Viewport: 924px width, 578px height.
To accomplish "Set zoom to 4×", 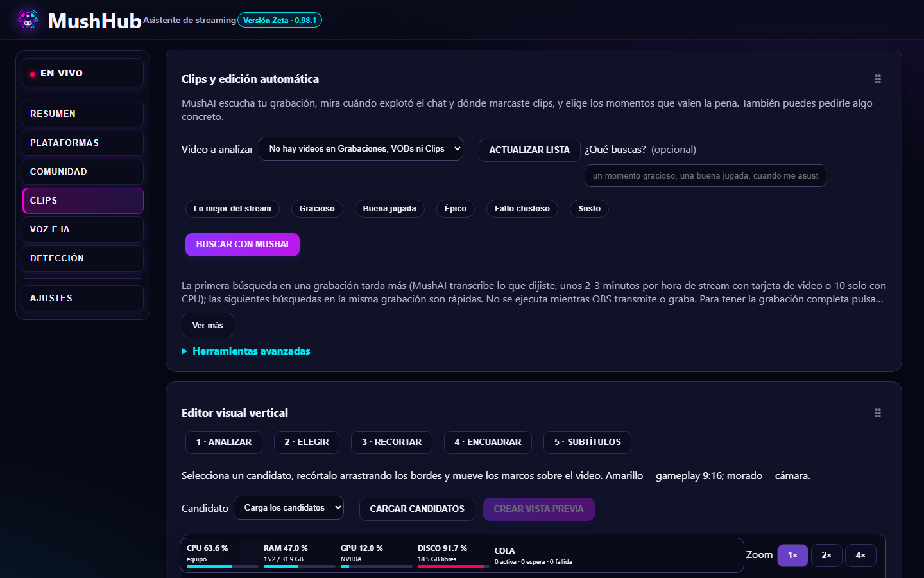I will click(860, 556).
